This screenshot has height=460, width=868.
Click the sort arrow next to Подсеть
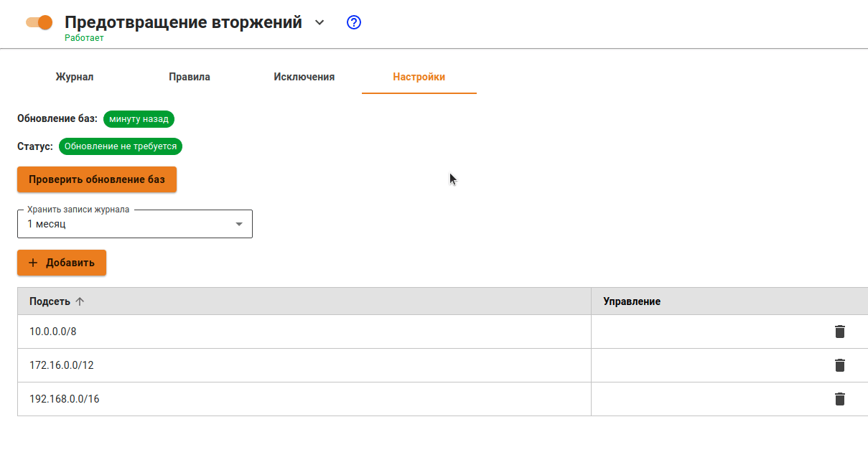pyautogui.click(x=80, y=301)
